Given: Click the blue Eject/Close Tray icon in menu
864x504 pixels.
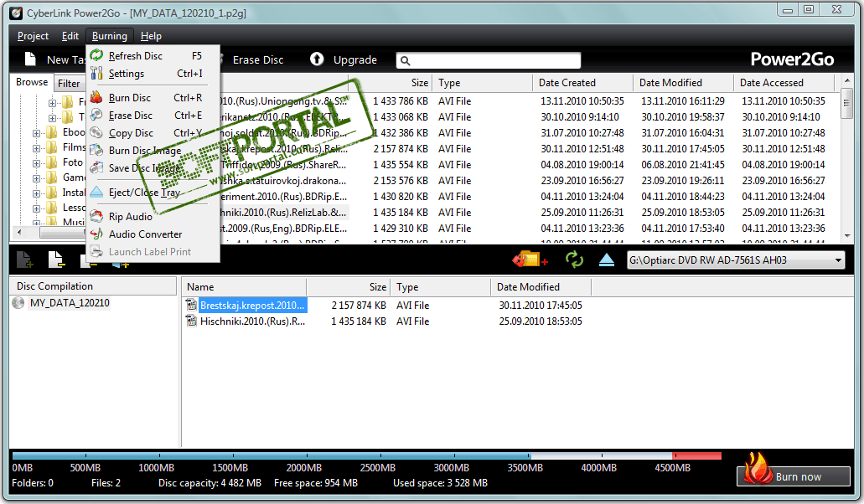Looking at the screenshot, I should (96, 192).
